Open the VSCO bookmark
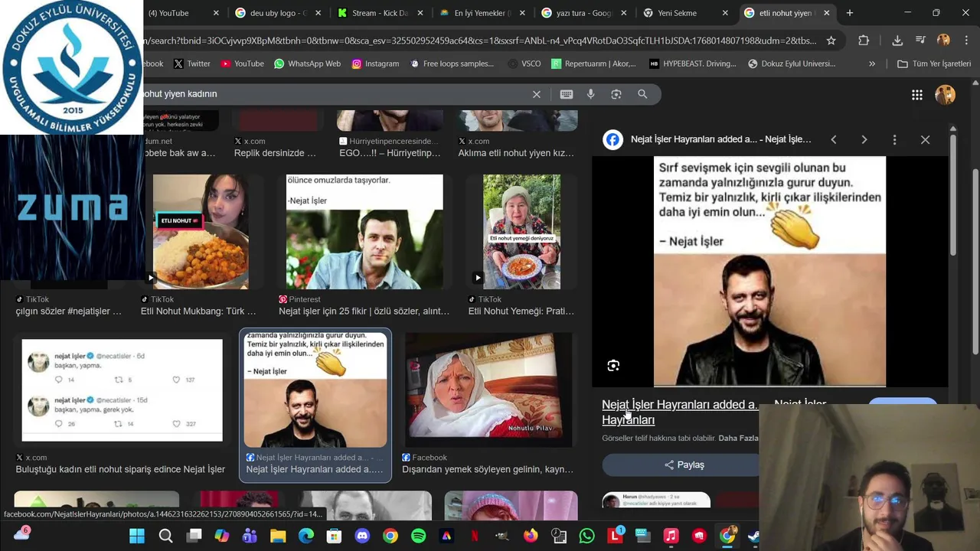This screenshot has height=551, width=980. point(524,64)
